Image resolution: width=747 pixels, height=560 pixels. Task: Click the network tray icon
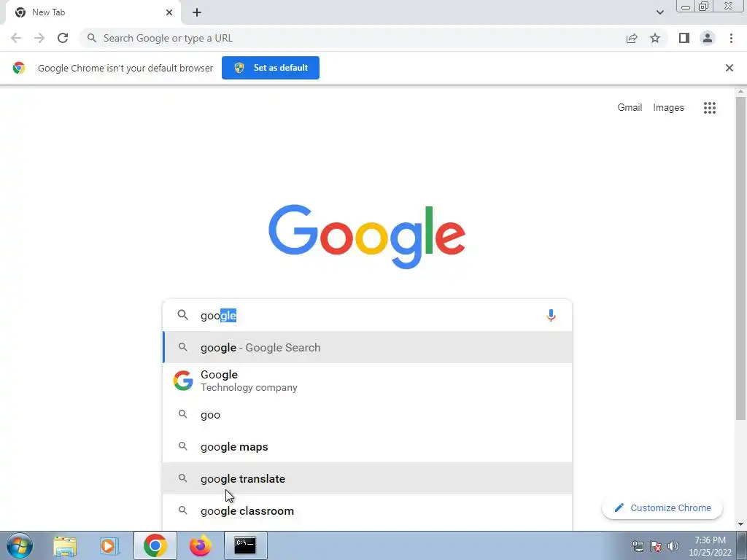638,545
